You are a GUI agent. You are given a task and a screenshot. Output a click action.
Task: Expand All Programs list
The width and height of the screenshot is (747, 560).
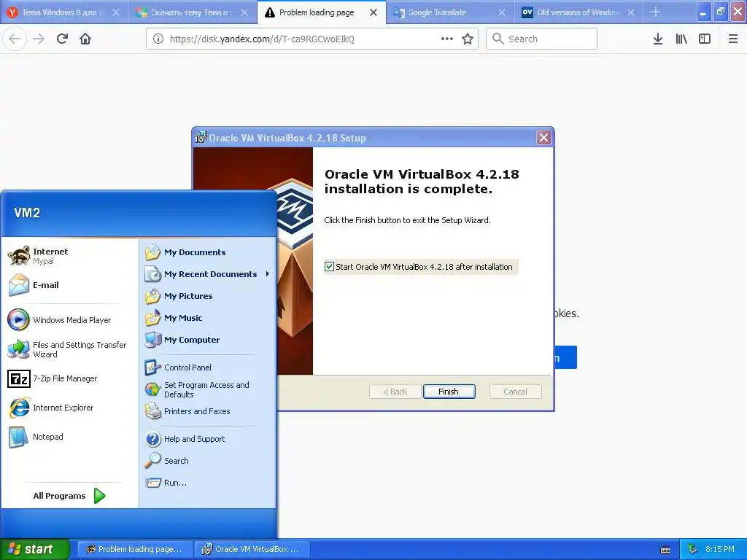point(69,496)
